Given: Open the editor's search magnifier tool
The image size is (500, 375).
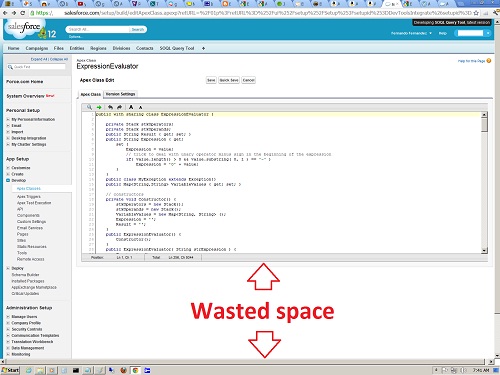Looking at the screenshot, I should 89,107.
